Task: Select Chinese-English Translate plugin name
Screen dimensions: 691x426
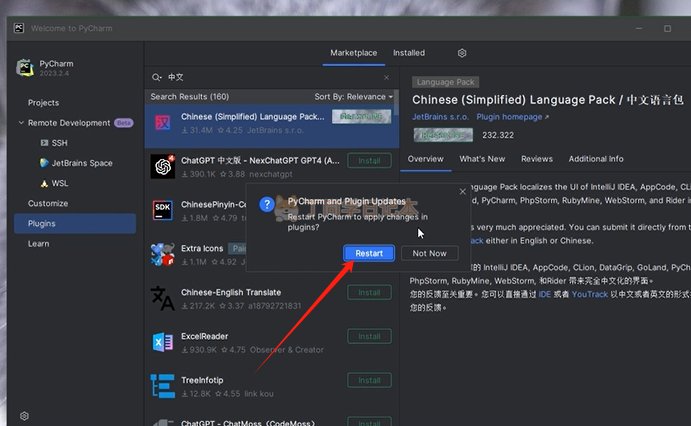Action: point(231,293)
